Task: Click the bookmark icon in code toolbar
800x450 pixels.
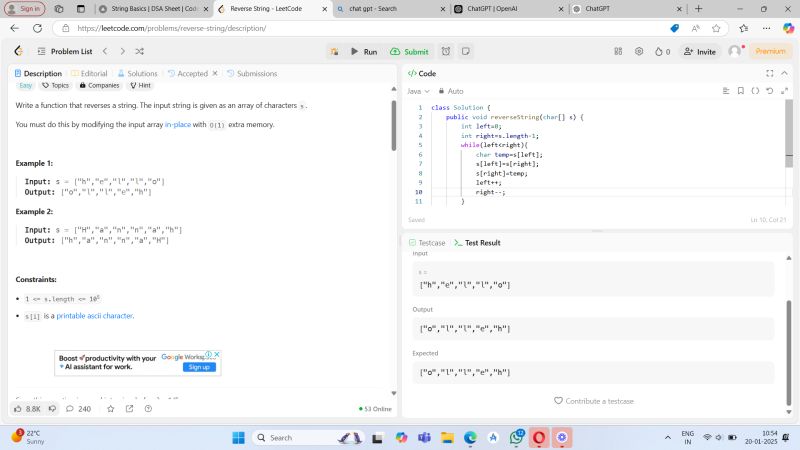Action: pos(741,91)
